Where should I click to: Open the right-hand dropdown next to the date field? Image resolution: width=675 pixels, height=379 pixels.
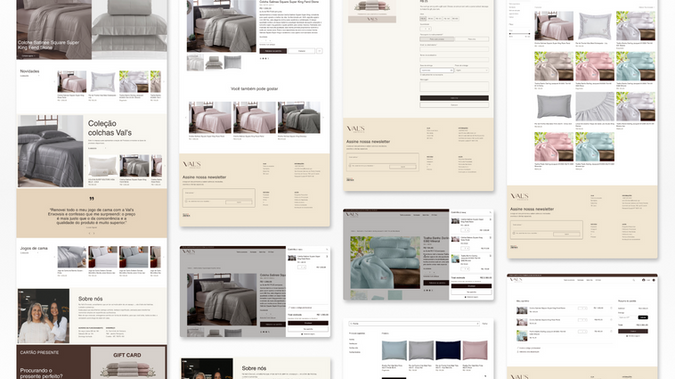(x=472, y=70)
